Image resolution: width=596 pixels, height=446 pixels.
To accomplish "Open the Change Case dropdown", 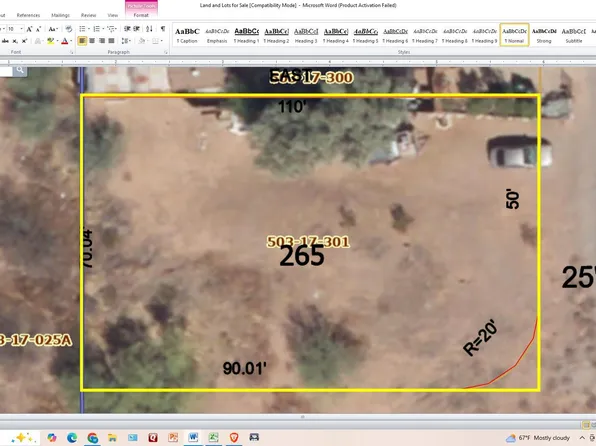I will [x=53, y=29].
